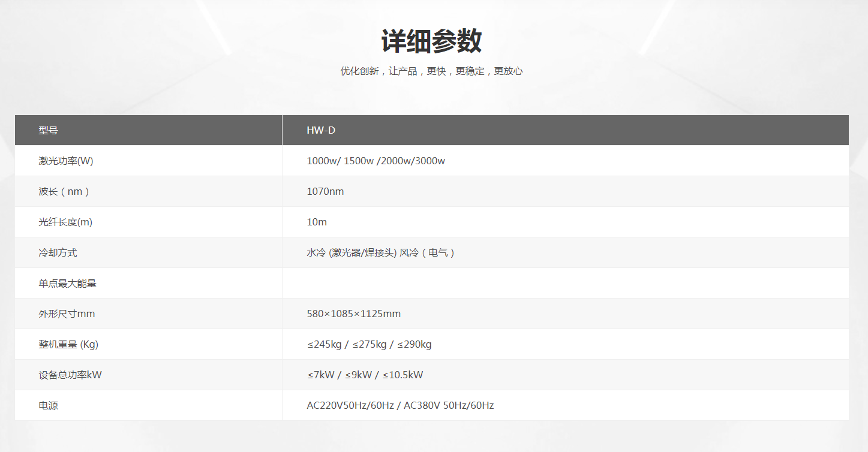Screen dimensions: 868x452
Task: Click the 整机重量 (Kg) row label
Action: click(x=68, y=344)
